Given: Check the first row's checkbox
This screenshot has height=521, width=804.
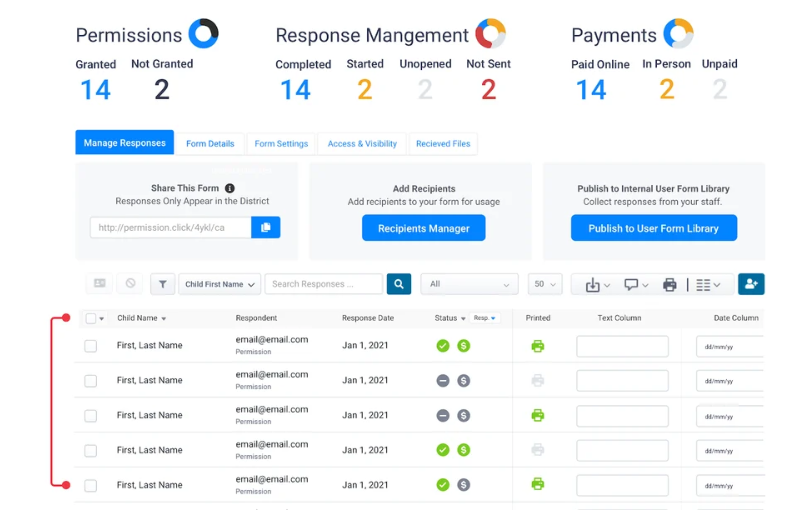Looking at the screenshot, I should coord(91,346).
